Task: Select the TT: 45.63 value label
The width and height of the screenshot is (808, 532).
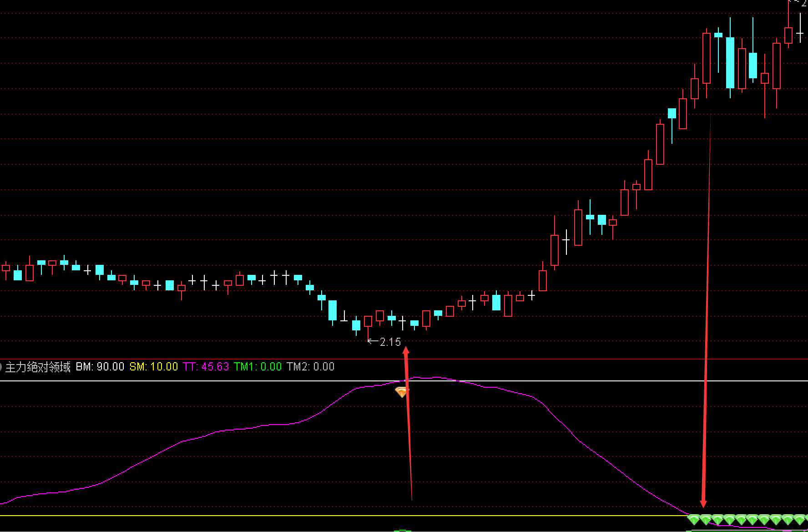Action: [206, 367]
